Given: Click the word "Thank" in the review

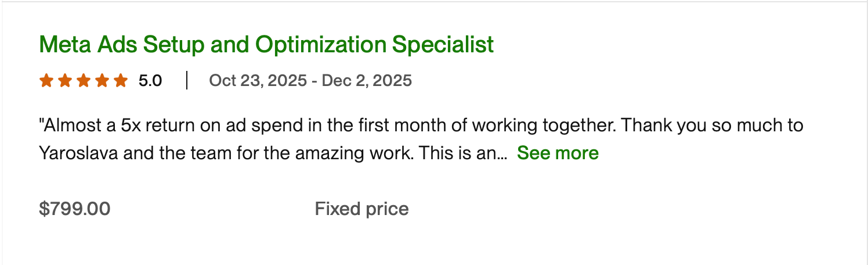Looking at the screenshot, I should coord(648,125).
